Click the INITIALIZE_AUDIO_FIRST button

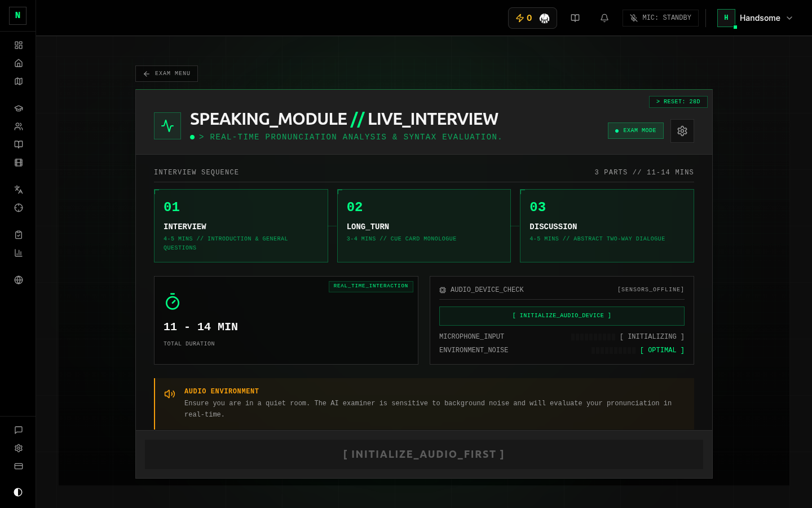click(x=424, y=454)
